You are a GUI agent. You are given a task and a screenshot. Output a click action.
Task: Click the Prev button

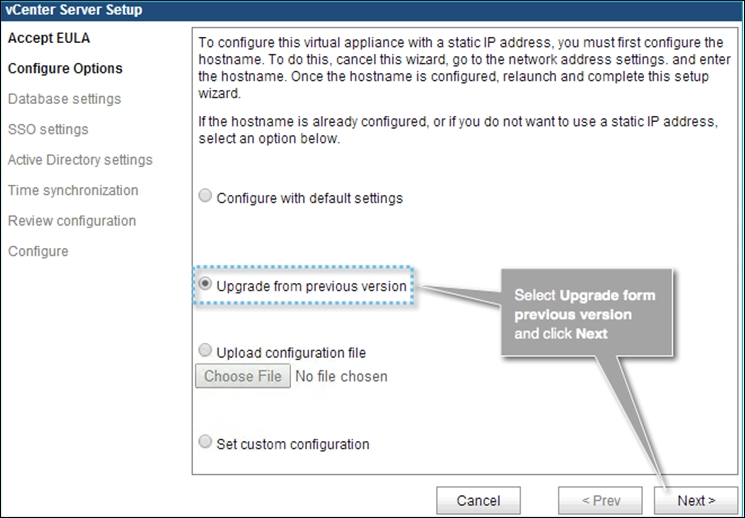tap(600, 500)
